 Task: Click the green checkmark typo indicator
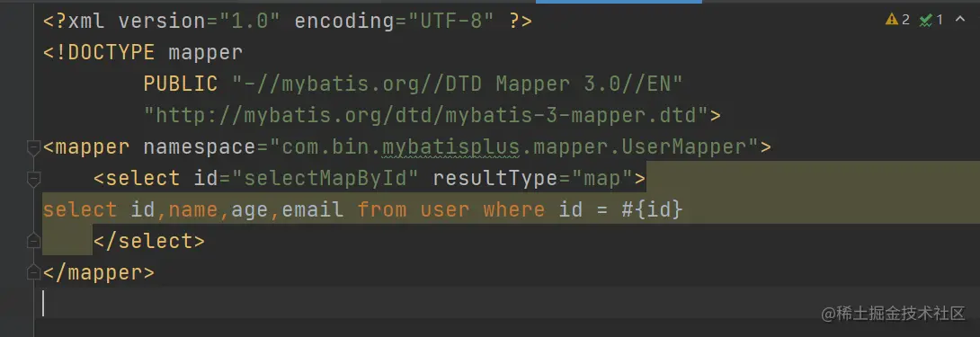click(926, 21)
